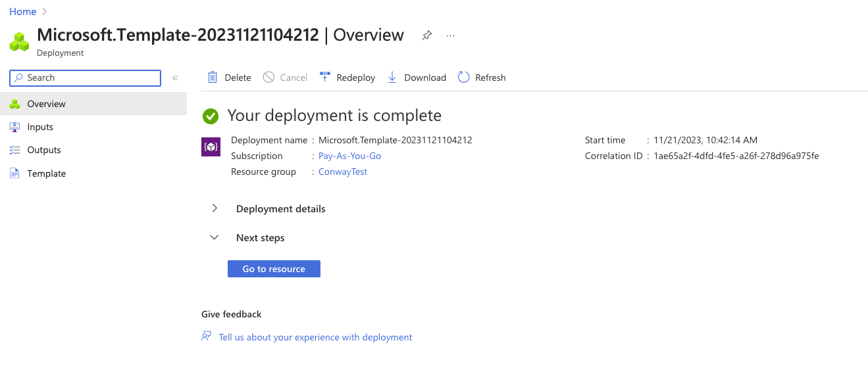
Task: Select Overview in the left sidebar
Action: click(46, 104)
